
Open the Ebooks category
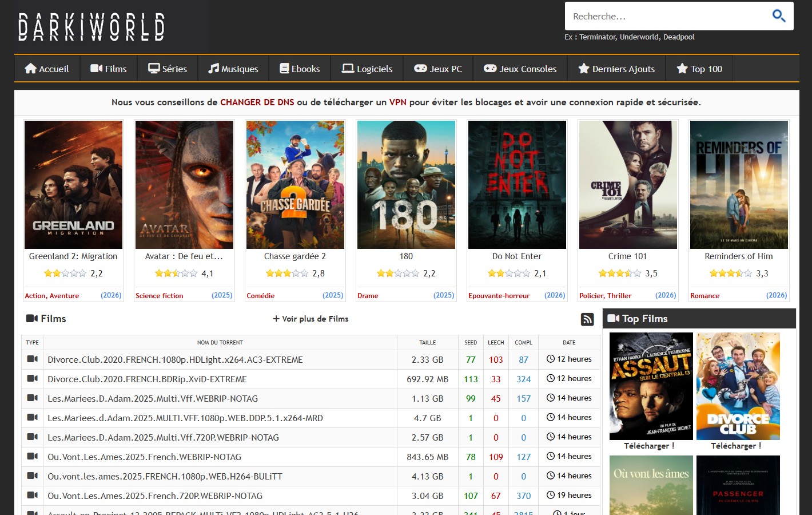300,69
